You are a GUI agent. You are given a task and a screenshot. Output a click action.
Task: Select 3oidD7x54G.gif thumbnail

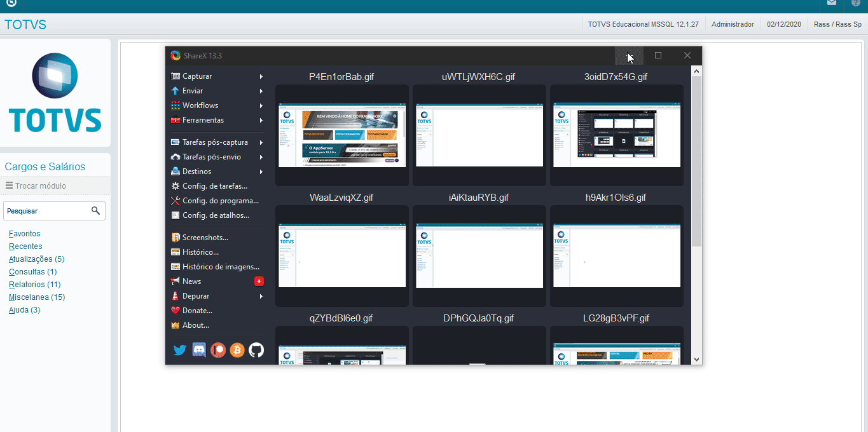617,135
